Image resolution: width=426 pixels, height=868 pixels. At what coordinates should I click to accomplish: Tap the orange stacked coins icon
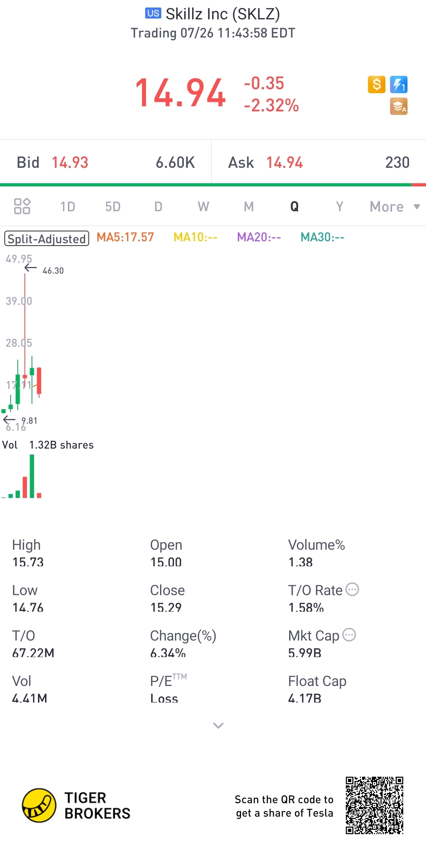[x=398, y=106]
